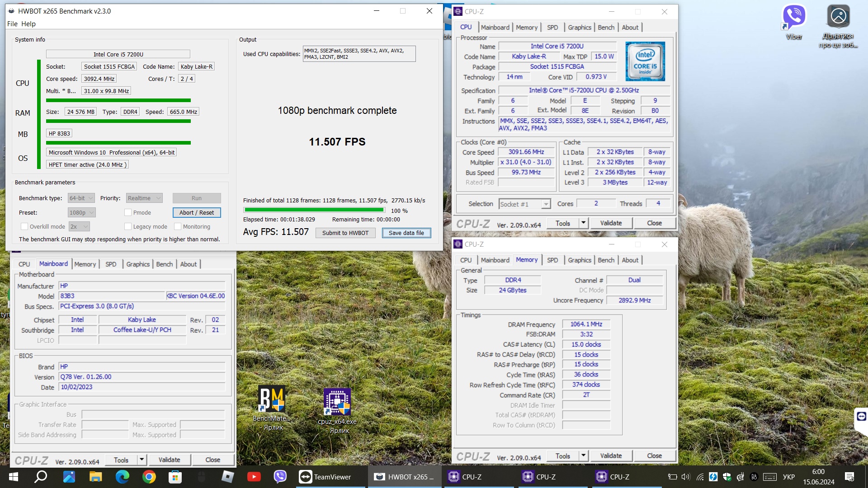The width and height of the screenshot is (868, 488).
Task: Click the 11.507 FPS result text
Action: point(337,142)
